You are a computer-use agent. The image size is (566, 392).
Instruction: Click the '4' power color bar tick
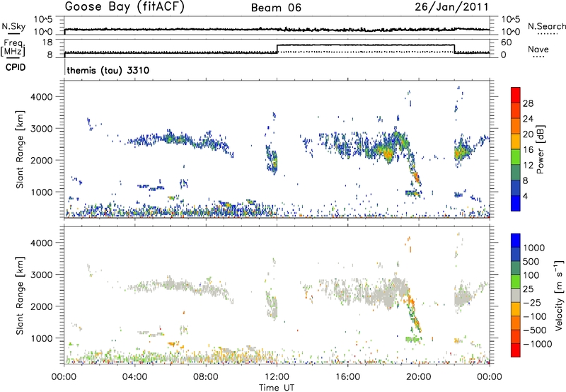[525, 196]
